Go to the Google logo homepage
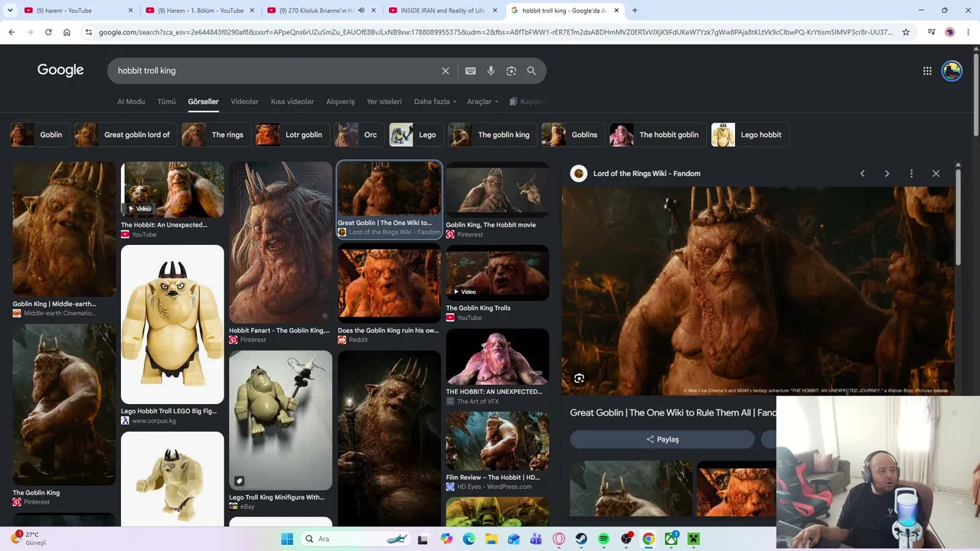The image size is (980, 551). pyautogui.click(x=60, y=70)
